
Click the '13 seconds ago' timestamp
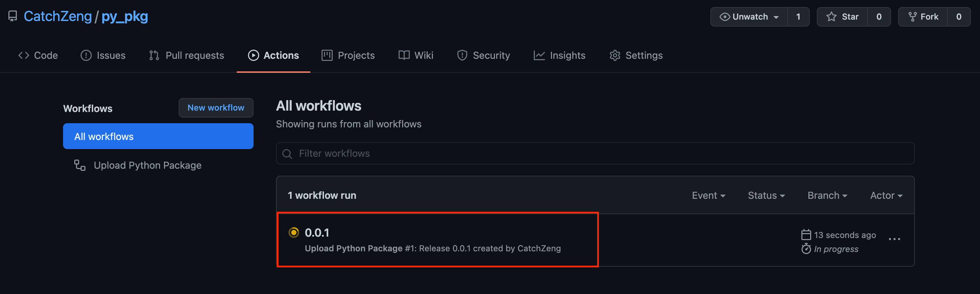click(844, 235)
